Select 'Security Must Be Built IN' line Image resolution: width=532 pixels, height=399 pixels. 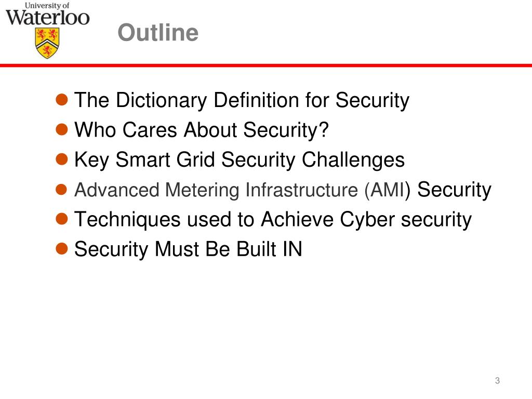tap(188, 249)
